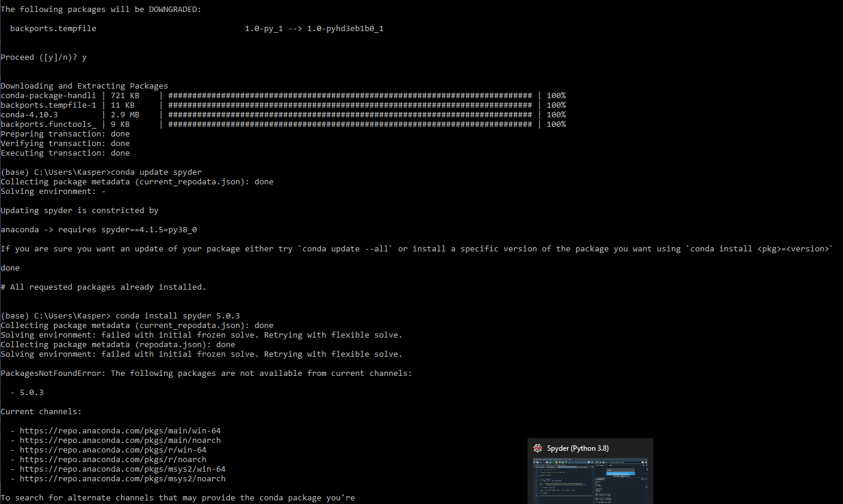Click the Spyder logo icon in the taskbar preview

click(538, 448)
